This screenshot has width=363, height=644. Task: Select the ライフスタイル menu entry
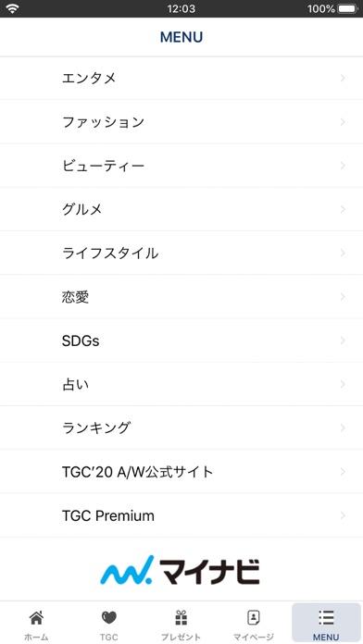181,253
